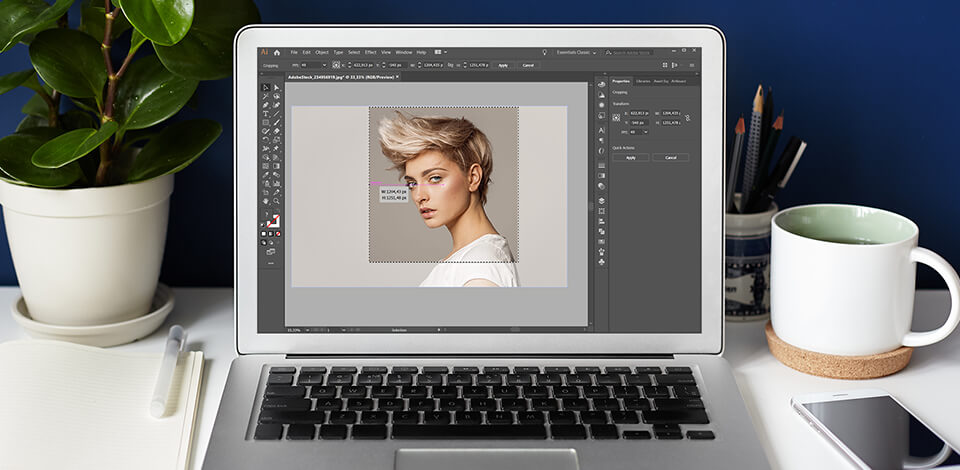
Task: Select the Eraser tool
Action: tap(276, 131)
